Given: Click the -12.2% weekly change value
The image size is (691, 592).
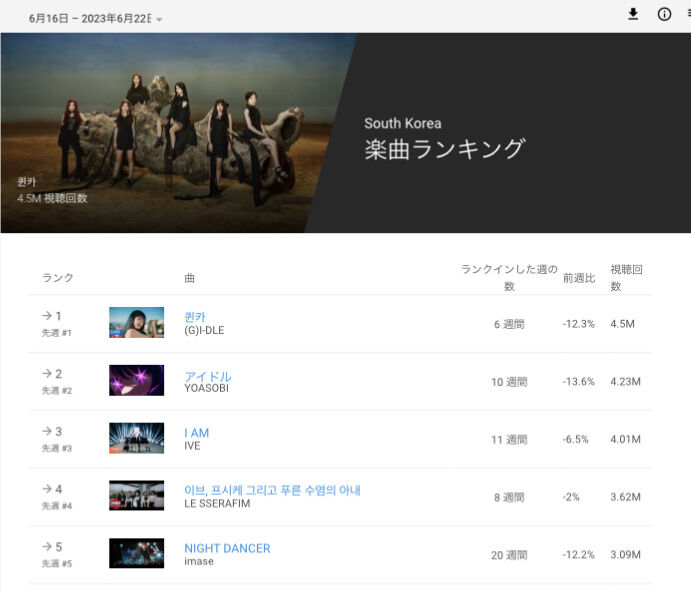Looking at the screenshot, I should point(579,555).
